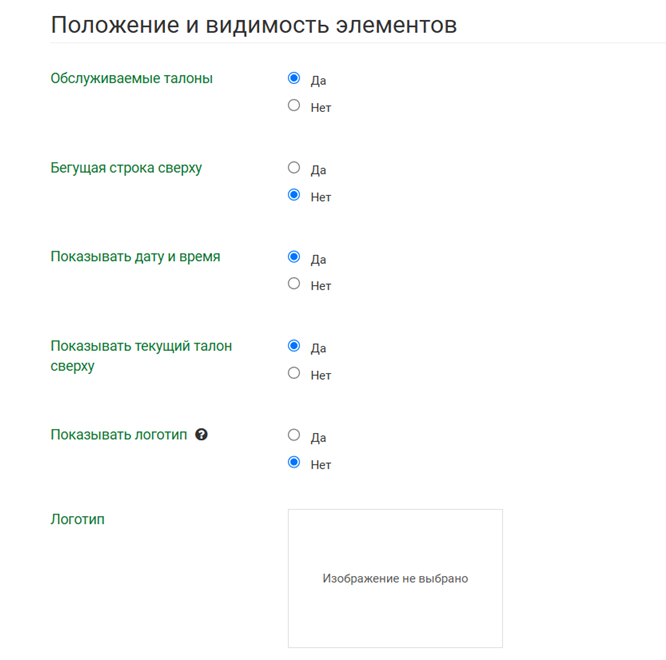Select 'Нет' for Обслуживаемые талоны
The height and width of the screenshot is (660, 666).
click(294, 105)
